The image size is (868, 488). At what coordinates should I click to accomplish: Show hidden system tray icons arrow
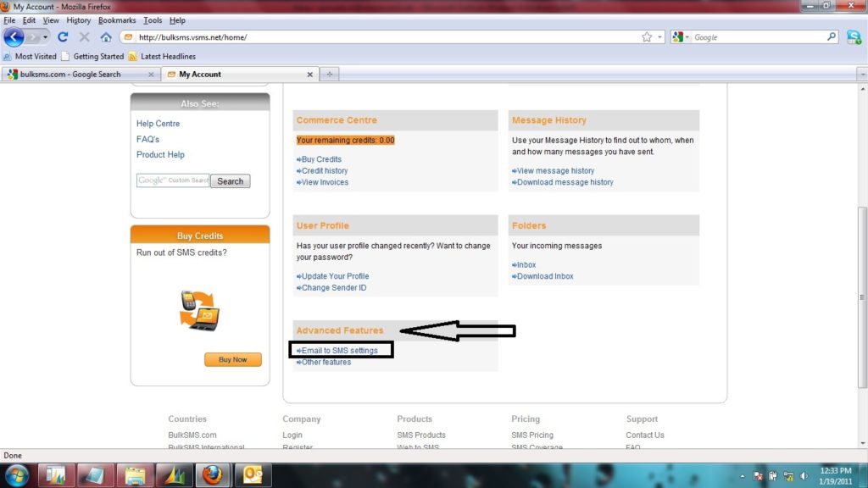point(743,475)
